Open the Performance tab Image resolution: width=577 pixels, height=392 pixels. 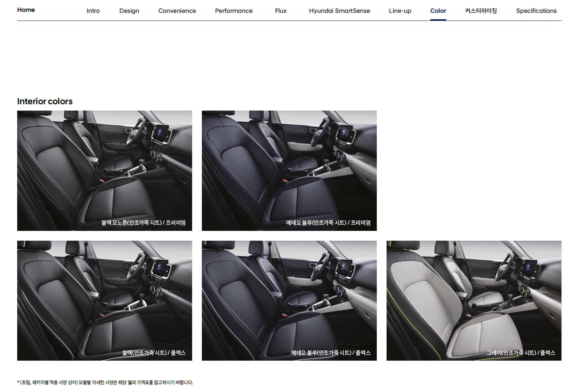(x=234, y=11)
